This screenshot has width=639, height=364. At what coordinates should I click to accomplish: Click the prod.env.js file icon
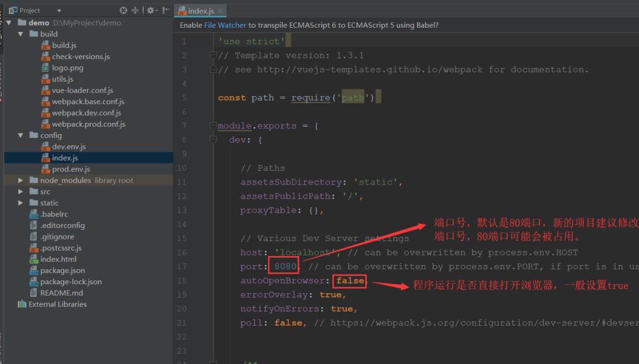46,169
